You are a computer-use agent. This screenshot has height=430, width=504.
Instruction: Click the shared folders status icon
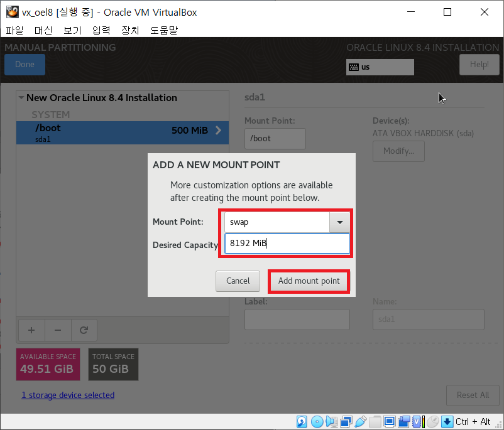point(375,421)
